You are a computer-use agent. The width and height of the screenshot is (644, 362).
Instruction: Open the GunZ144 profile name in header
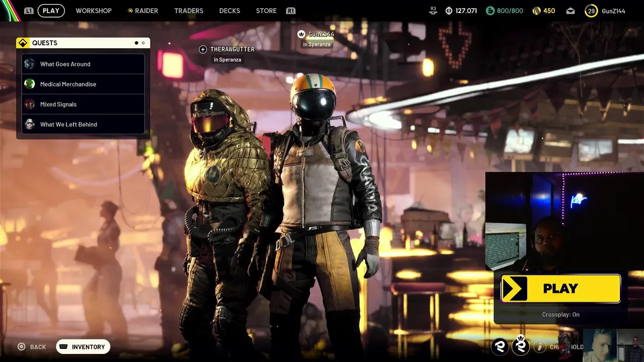tap(613, 11)
